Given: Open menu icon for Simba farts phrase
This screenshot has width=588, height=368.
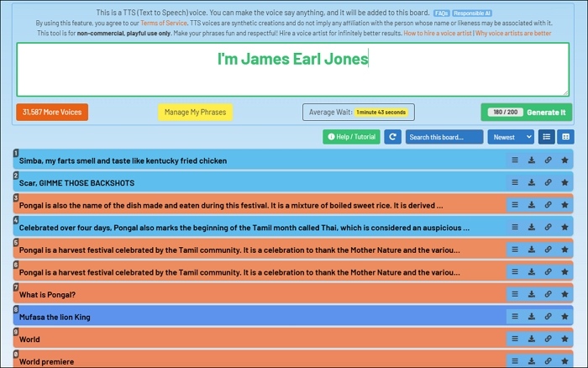Looking at the screenshot, I should tap(515, 160).
